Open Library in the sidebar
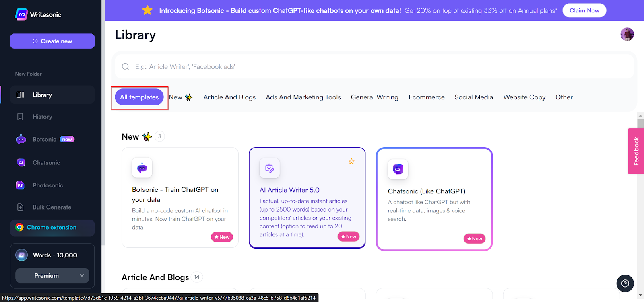The height and width of the screenshot is (302, 644). pos(52,95)
